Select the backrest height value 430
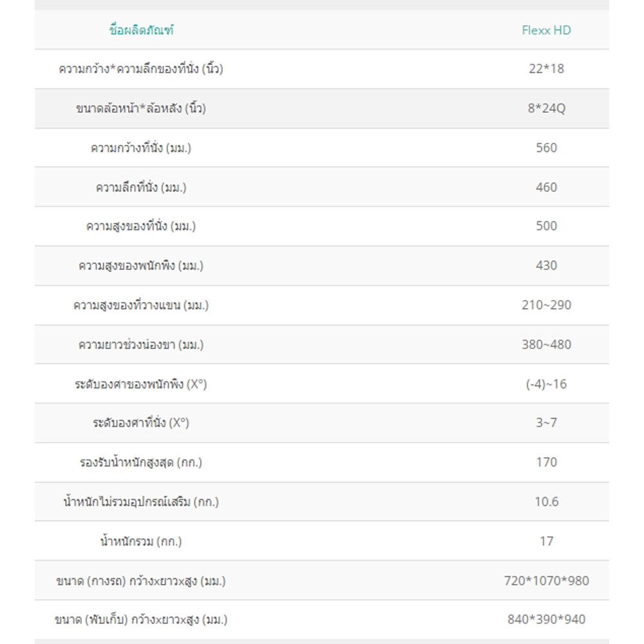The width and height of the screenshot is (644, 644). 546,265
